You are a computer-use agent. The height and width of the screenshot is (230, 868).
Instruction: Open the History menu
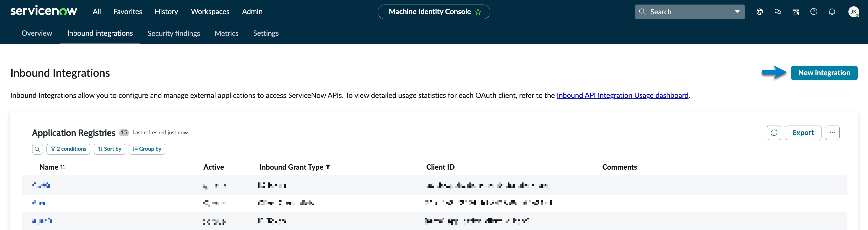coord(166,12)
